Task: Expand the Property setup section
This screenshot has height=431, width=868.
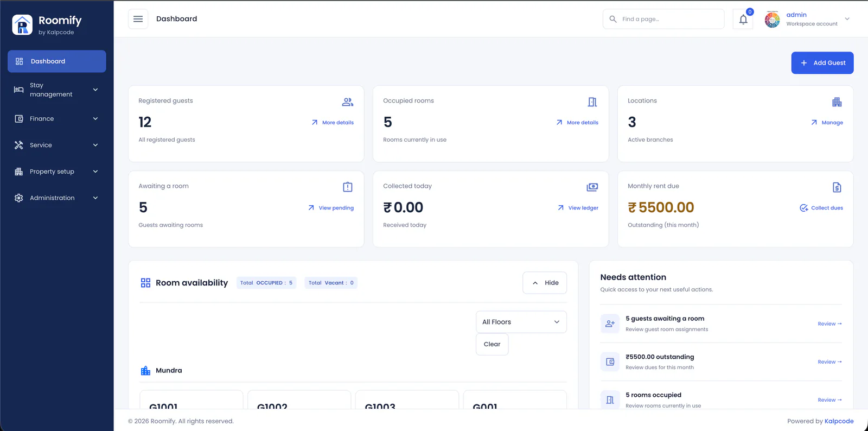Action: click(57, 172)
